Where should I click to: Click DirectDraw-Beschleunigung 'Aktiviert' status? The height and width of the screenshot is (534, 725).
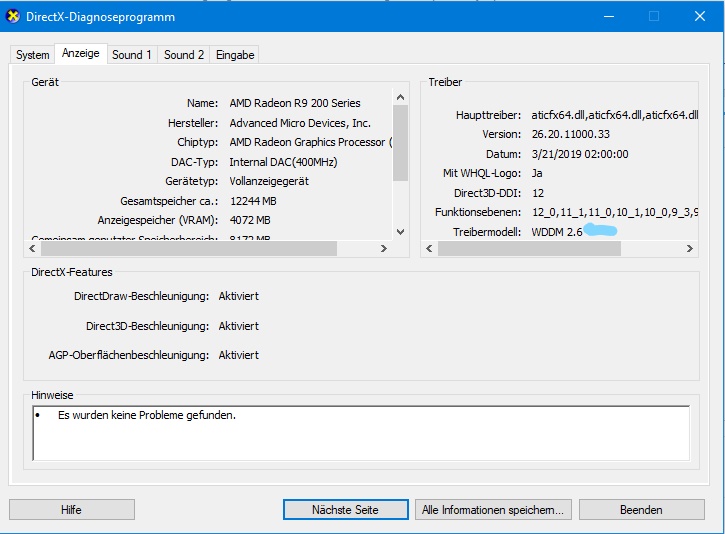pyautogui.click(x=239, y=296)
